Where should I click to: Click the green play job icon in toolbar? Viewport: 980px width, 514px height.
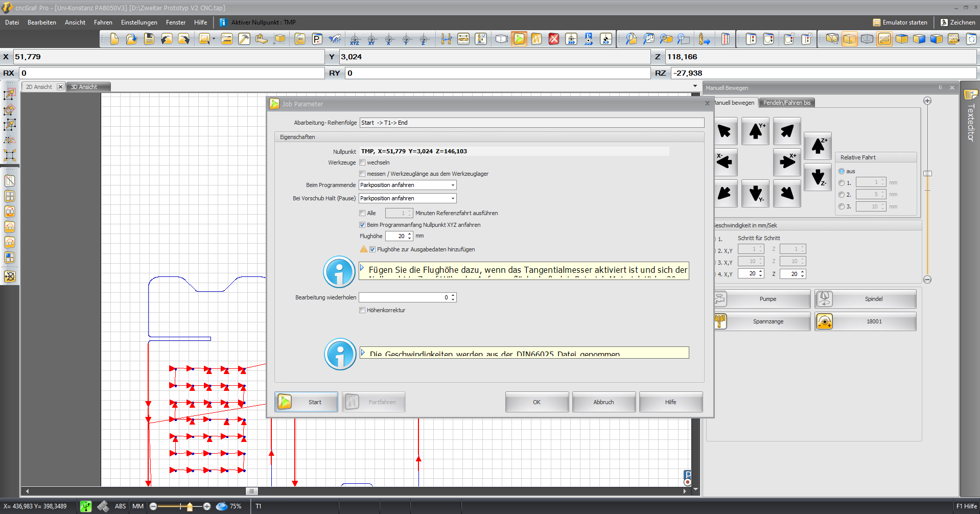tap(519, 39)
